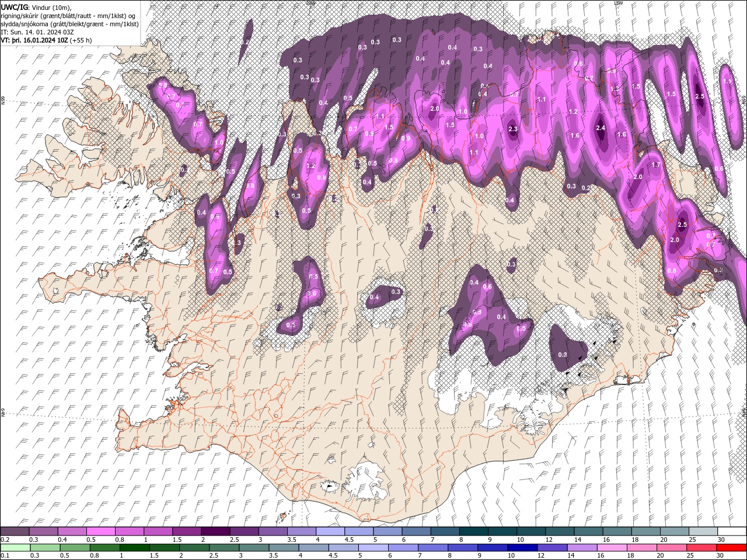Pick the navy blue 10 swatch on the lower scale
This screenshot has width=747, height=560.
click(x=522, y=548)
